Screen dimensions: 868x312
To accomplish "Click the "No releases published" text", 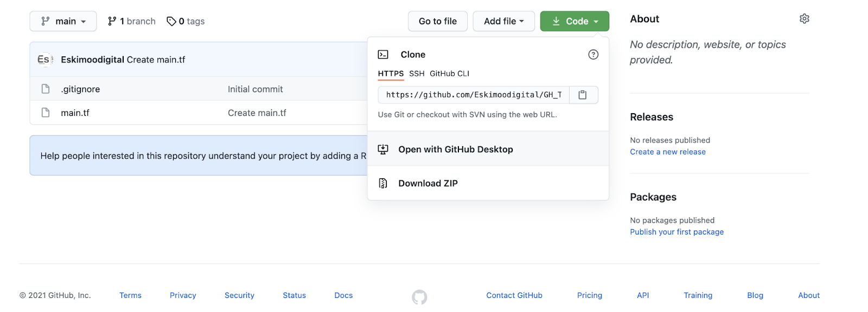I will pos(670,140).
